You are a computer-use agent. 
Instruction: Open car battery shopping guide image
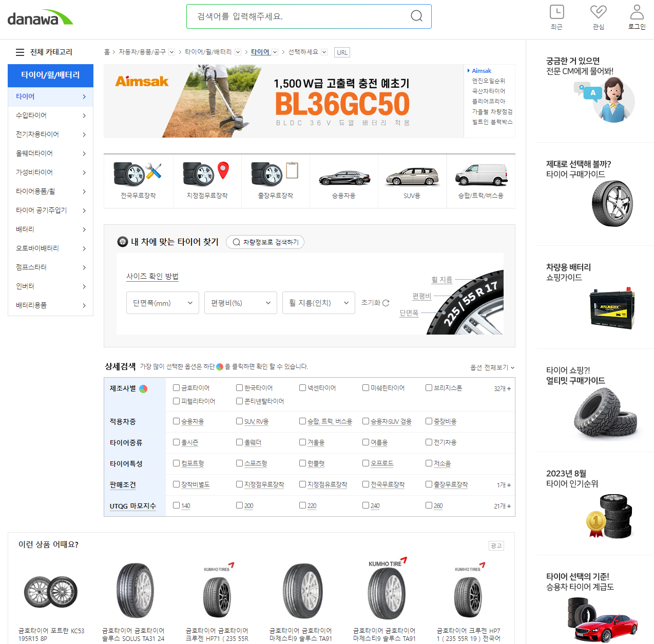612,307
